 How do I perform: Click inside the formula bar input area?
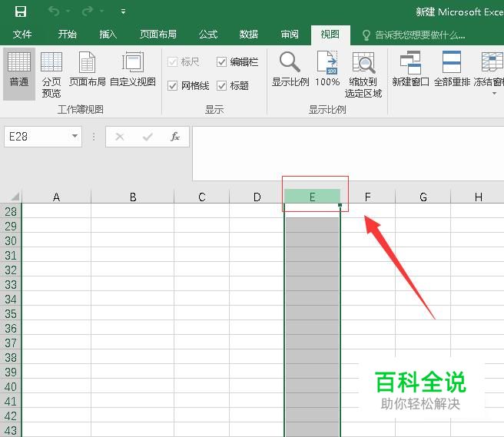pos(348,154)
